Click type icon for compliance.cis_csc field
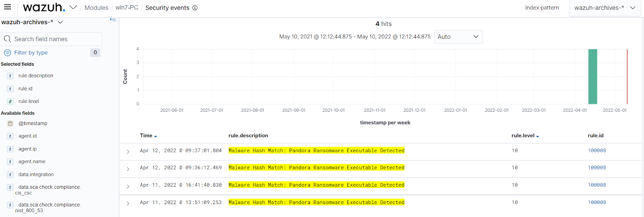This screenshot has height=217, width=644. (10, 187)
